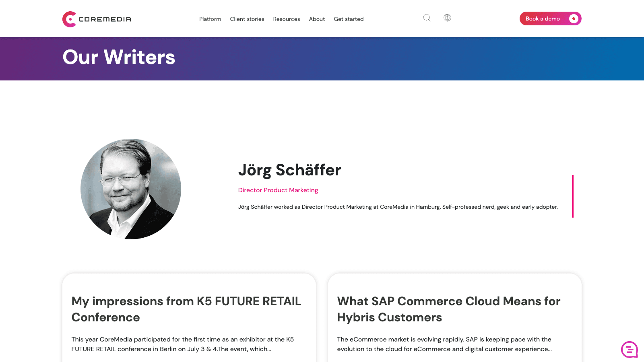Click the Book a demo button

click(x=550, y=19)
